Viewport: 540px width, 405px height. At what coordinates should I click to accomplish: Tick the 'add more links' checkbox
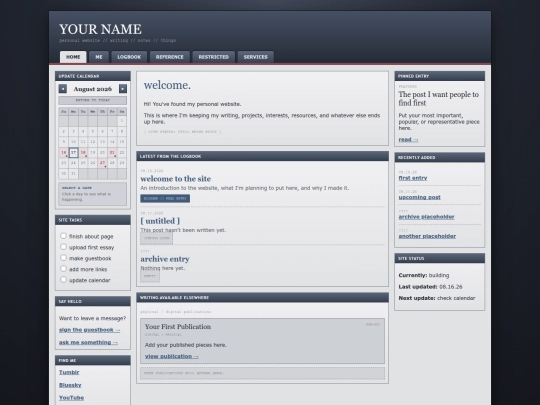[x=63, y=269]
